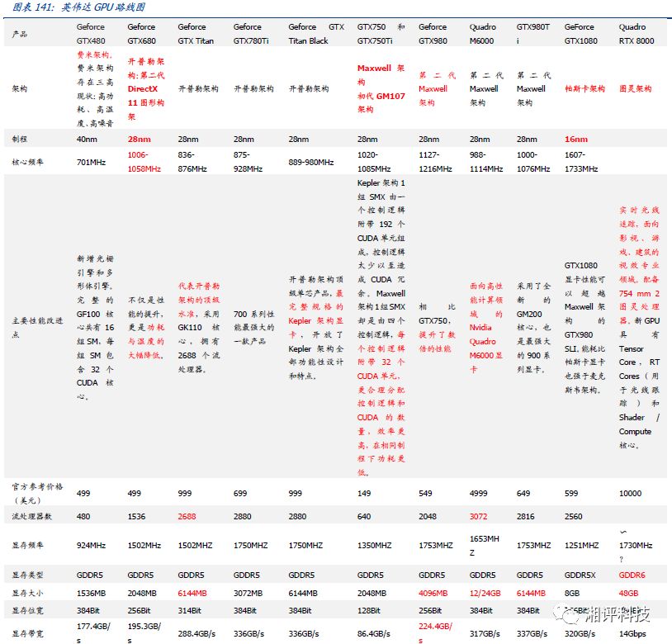Select the memory frequency '1350MHZ'

click(375, 546)
